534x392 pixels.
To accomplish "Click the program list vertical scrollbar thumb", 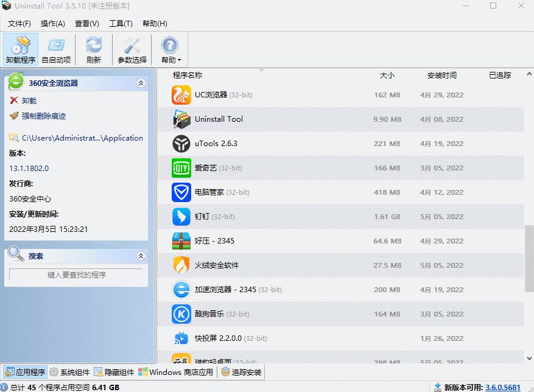I will click(x=529, y=259).
